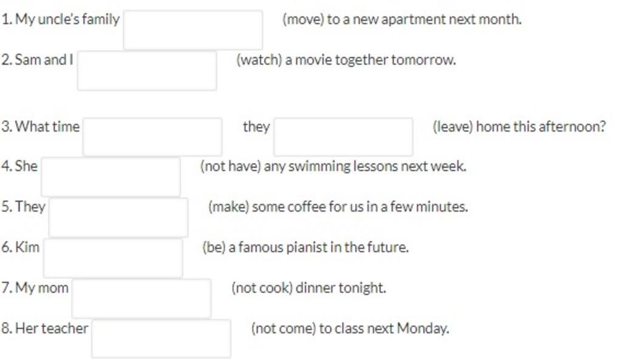Click the text "to class next Monday"
The image size is (622, 364).
(x=383, y=328)
